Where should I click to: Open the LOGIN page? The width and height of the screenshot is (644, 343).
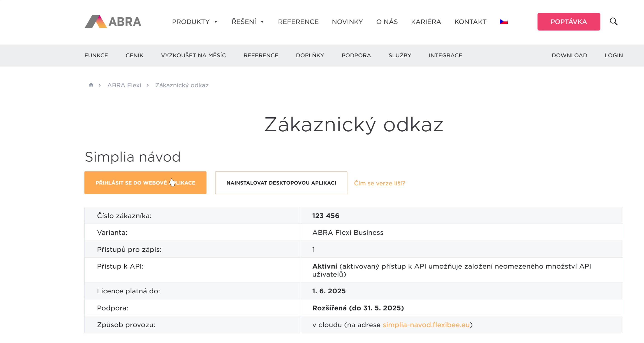[x=614, y=56]
